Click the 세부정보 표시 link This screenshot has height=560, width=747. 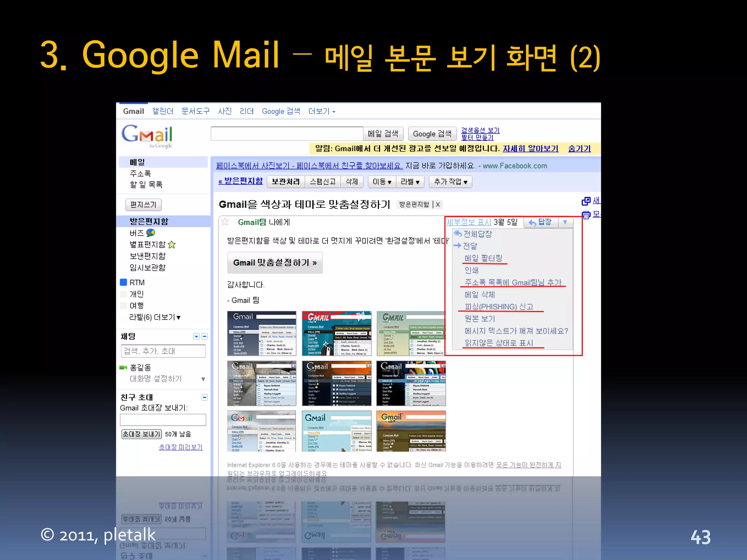(x=469, y=222)
